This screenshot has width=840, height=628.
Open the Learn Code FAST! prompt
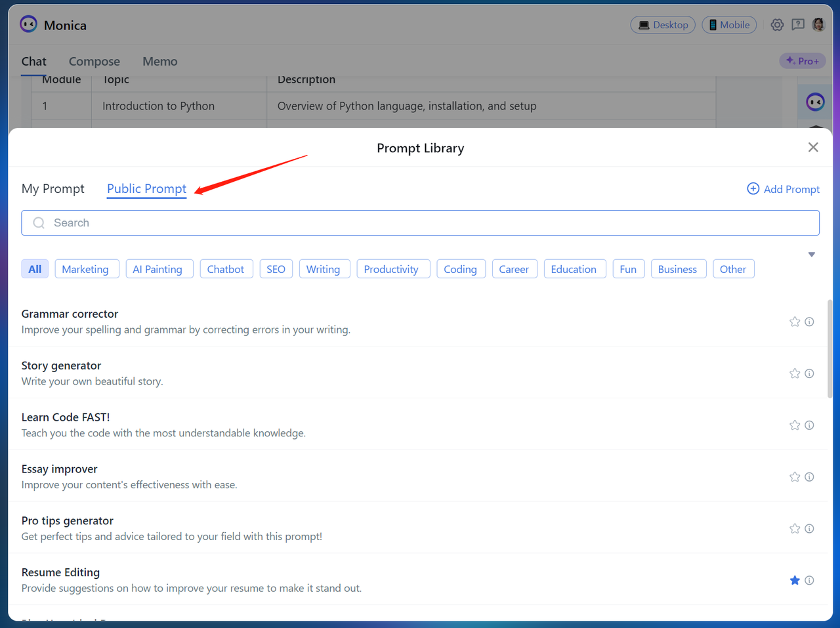417,425
